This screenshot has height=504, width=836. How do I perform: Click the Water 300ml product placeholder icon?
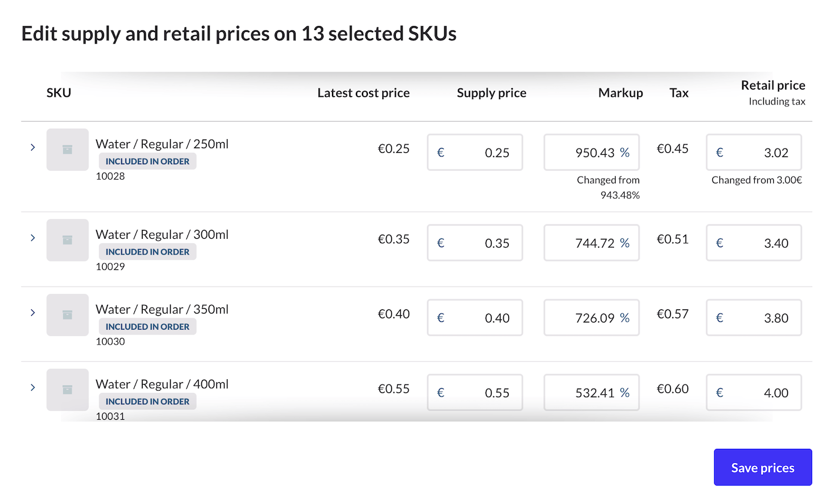point(67,240)
